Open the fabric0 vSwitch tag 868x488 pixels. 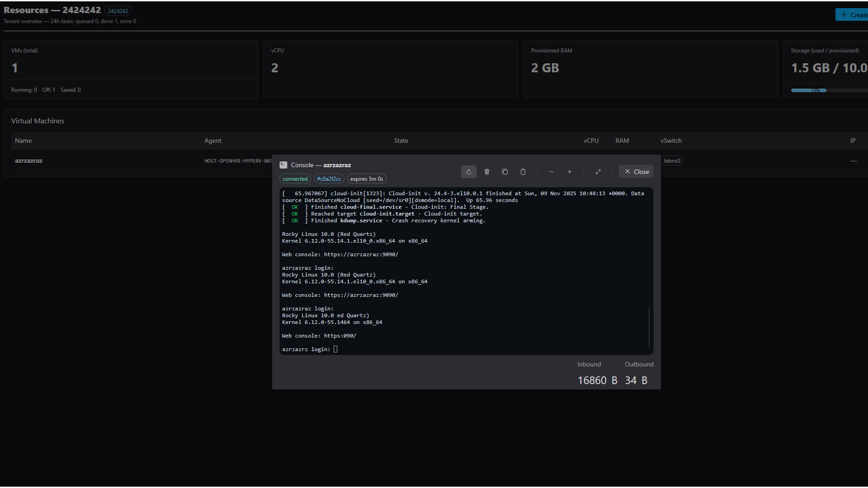pyautogui.click(x=673, y=160)
